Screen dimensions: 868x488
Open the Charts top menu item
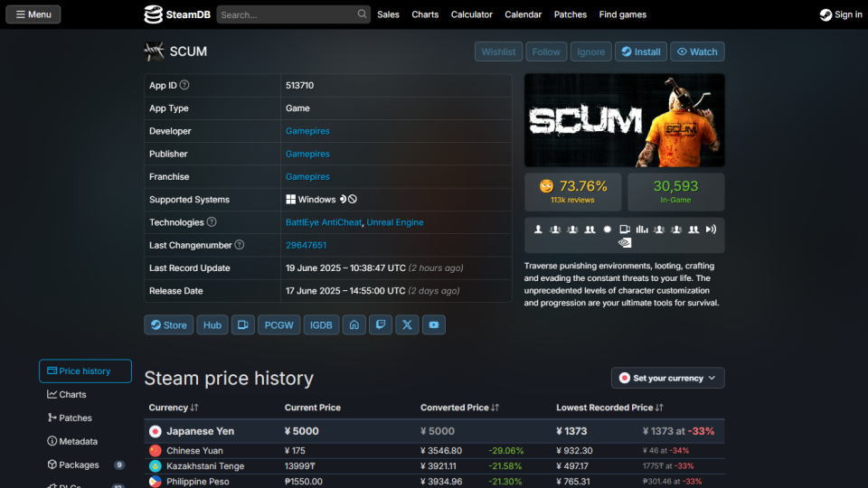pyautogui.click(x=425, y=14)
